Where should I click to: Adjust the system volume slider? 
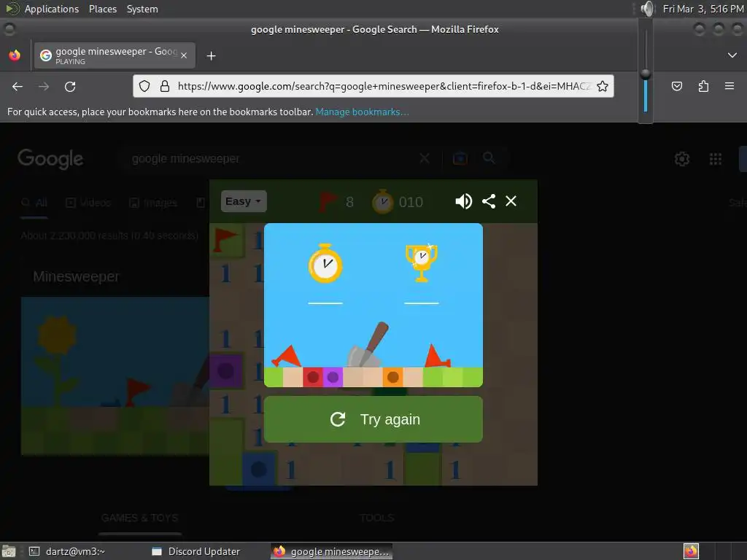[x=646, y=74]
